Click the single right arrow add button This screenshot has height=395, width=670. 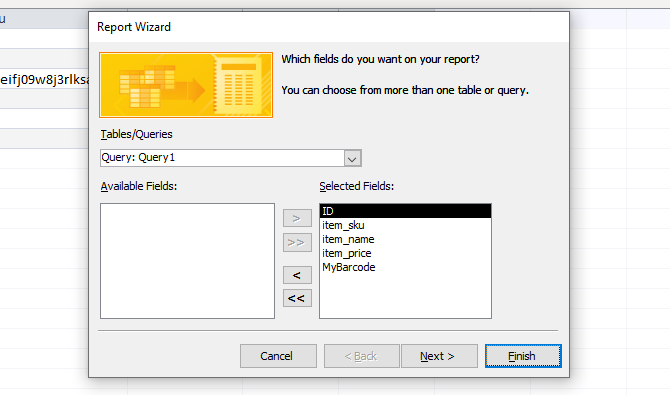click(x=297, y=218)
